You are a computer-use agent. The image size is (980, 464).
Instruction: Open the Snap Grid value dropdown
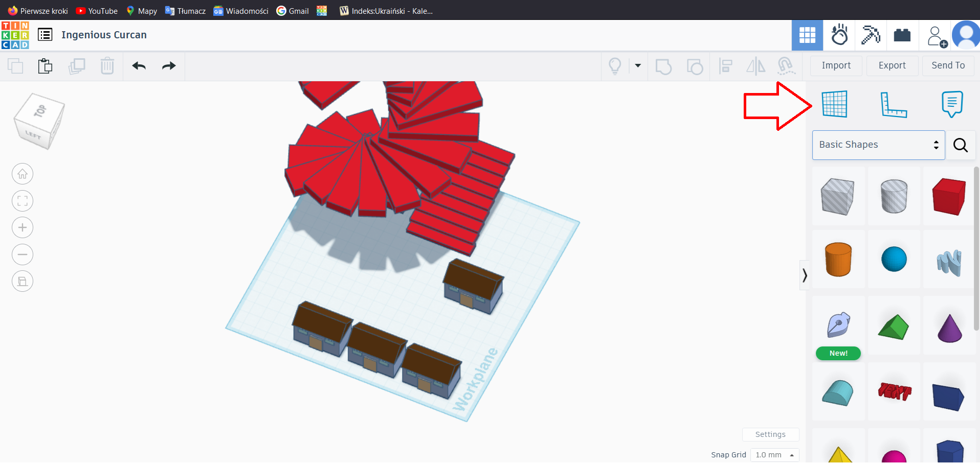click(774, 455)
